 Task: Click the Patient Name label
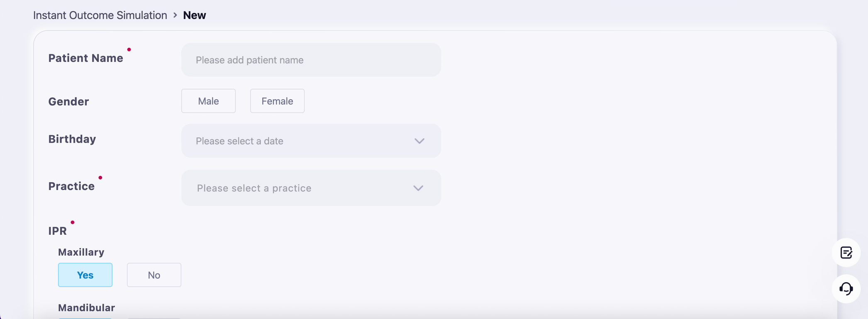(86, 58)
